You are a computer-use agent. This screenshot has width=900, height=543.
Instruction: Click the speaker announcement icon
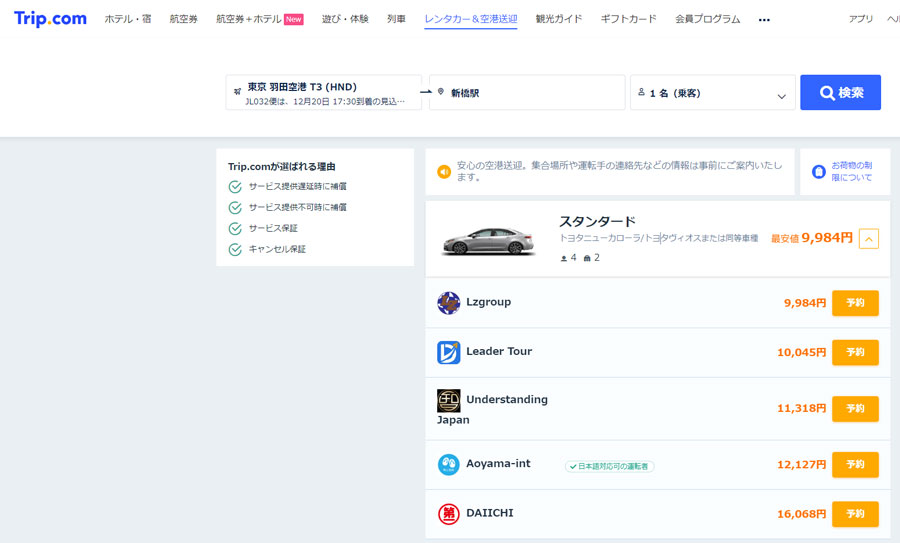click(x=444, y=172)
